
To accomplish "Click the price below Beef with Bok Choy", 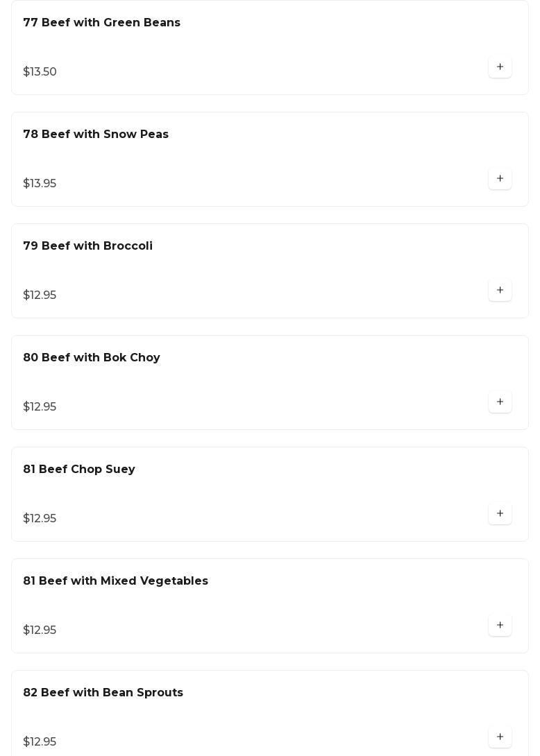I will [40, 407].
